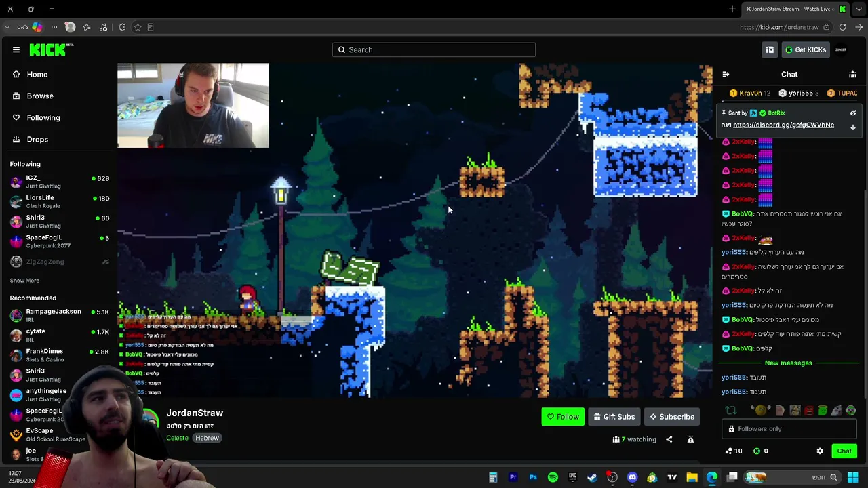Expand pinned message with down arrow
The width and height of the screenshot is (868, 488).
click(853, 127)
